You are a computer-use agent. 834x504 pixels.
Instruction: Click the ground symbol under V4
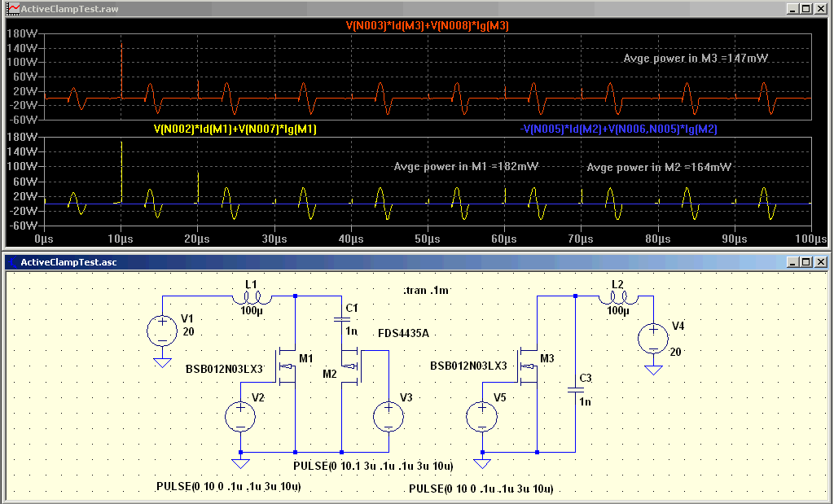(x=653, y=370)
